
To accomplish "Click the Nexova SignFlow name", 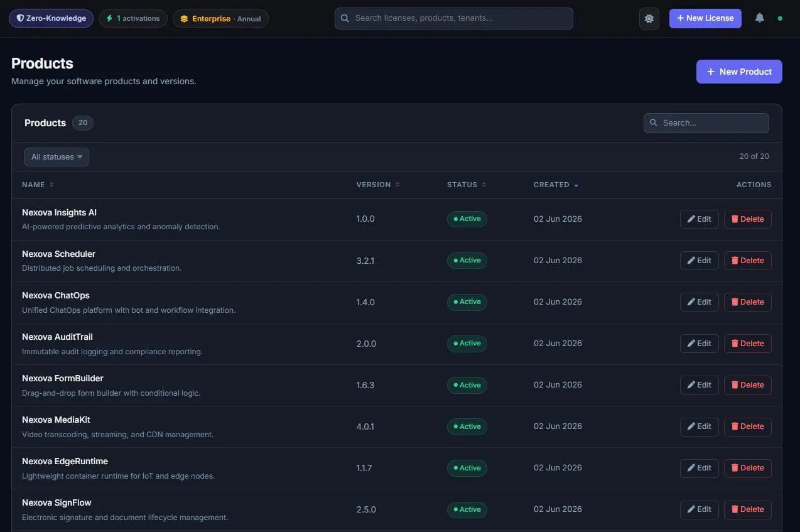I will click(57, 502).
